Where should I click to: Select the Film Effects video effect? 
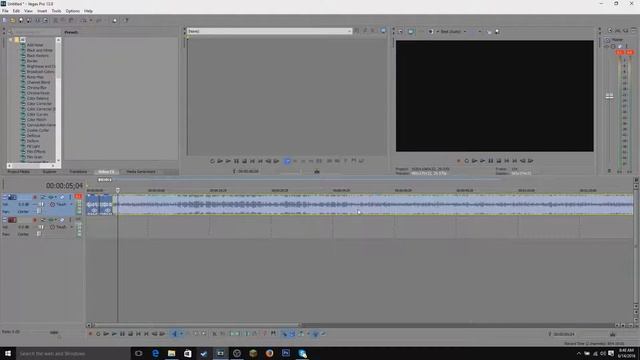point(36,151)
